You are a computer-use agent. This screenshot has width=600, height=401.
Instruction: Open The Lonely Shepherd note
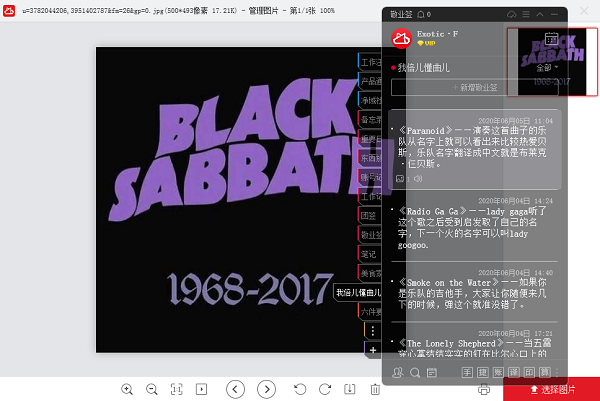(x=475, y=343)
